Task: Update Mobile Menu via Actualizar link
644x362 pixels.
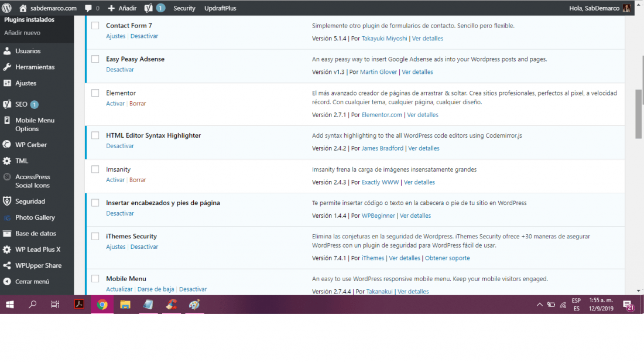Action: (119, 289)
